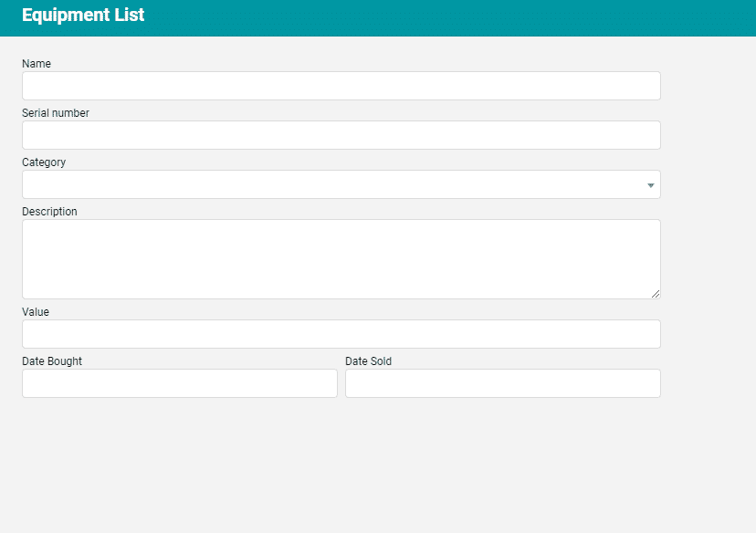Click the Serial number label
The height and width of the screenshot is (533, 756).
point(56,113)
